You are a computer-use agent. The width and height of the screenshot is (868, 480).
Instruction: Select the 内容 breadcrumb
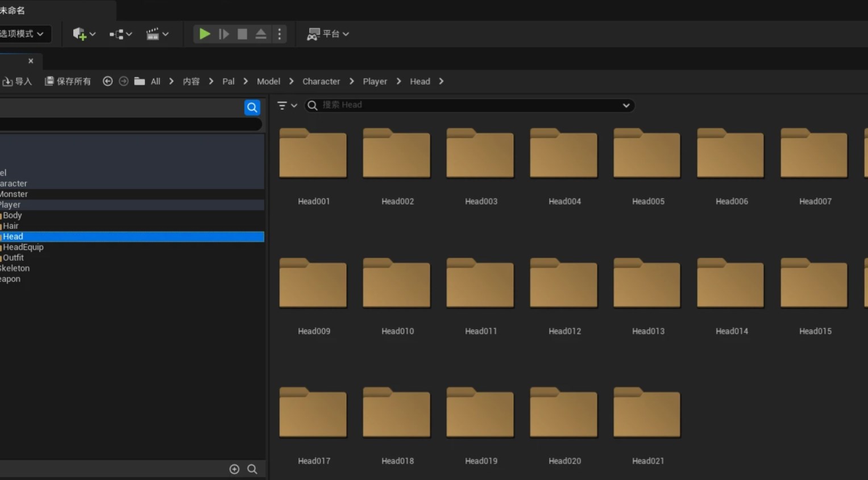[x=191, y=81]
